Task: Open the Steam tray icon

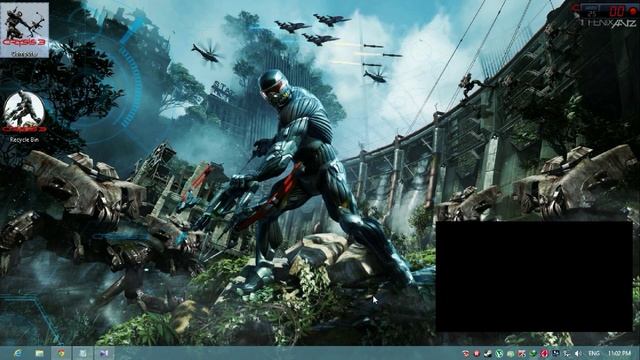Action: pyautogui.click(x=488, y=353)
